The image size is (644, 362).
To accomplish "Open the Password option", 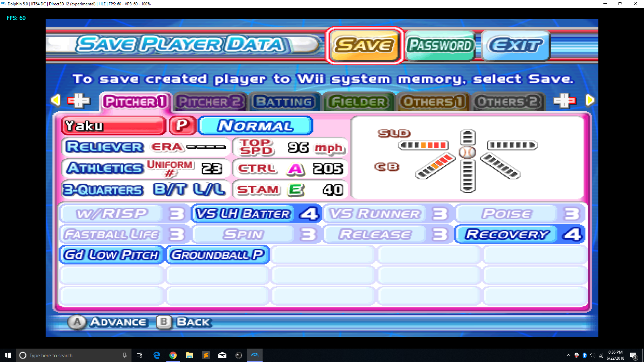I will click(440, 45).
